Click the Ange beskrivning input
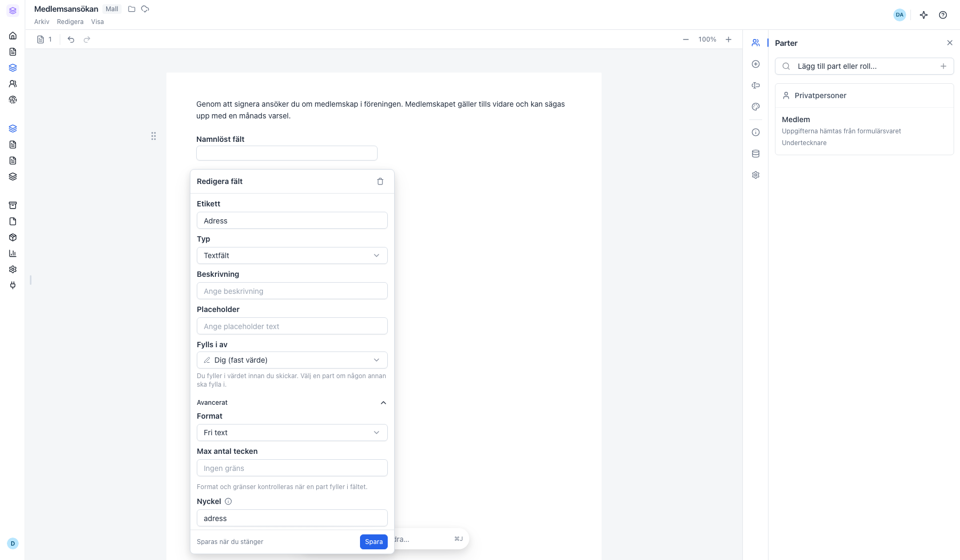Viewport: 960px width, 560px height. (292, 291)
